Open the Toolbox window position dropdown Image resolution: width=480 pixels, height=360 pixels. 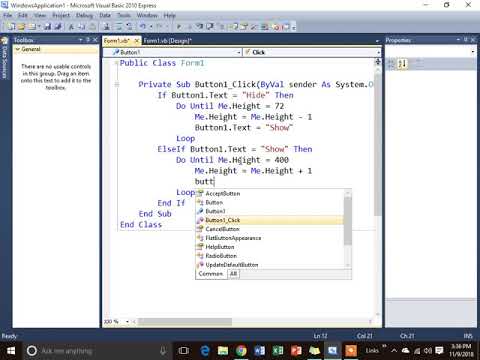(x=80, y=40)
